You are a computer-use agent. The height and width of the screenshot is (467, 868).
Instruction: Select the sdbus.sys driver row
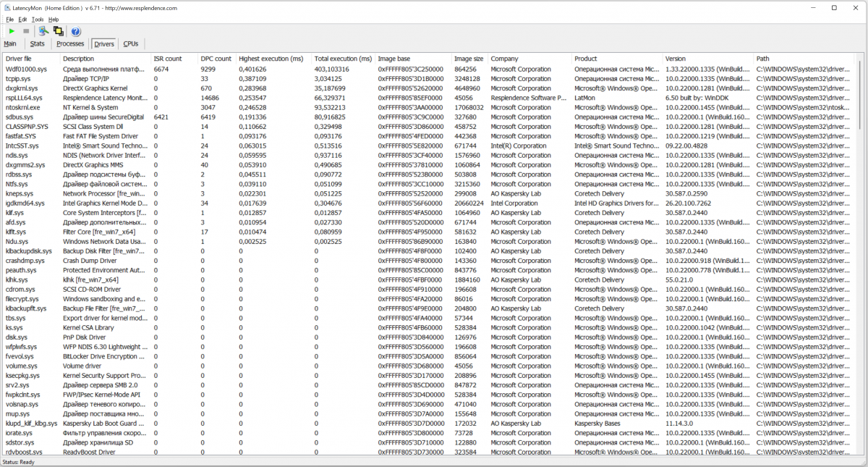[x=429, y=117]
